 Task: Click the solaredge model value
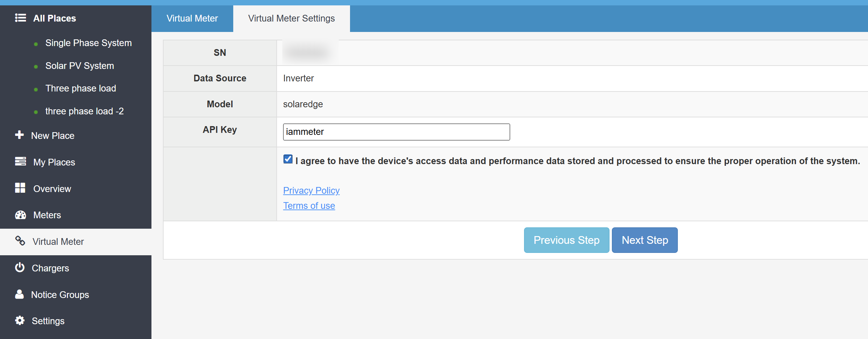click(x=303, y=104)
